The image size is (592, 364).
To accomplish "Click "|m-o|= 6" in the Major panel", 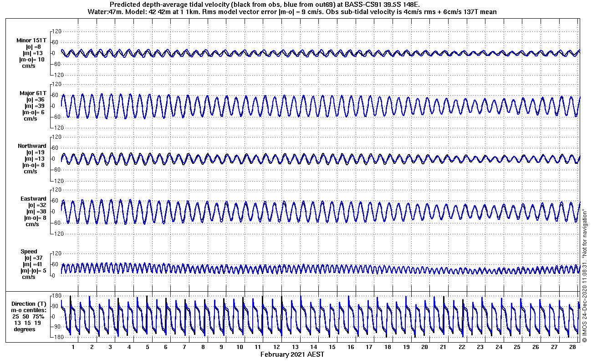I will 33,112.
